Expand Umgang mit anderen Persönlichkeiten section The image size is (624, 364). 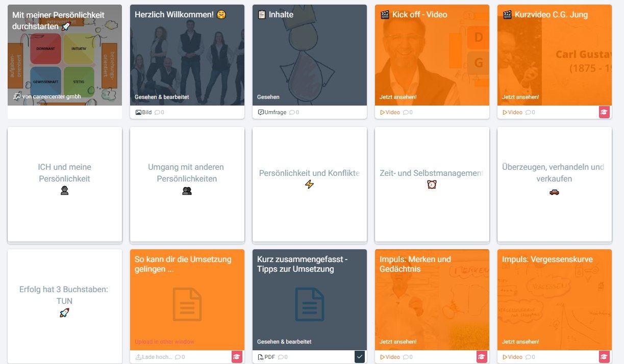tap(187, 184)
